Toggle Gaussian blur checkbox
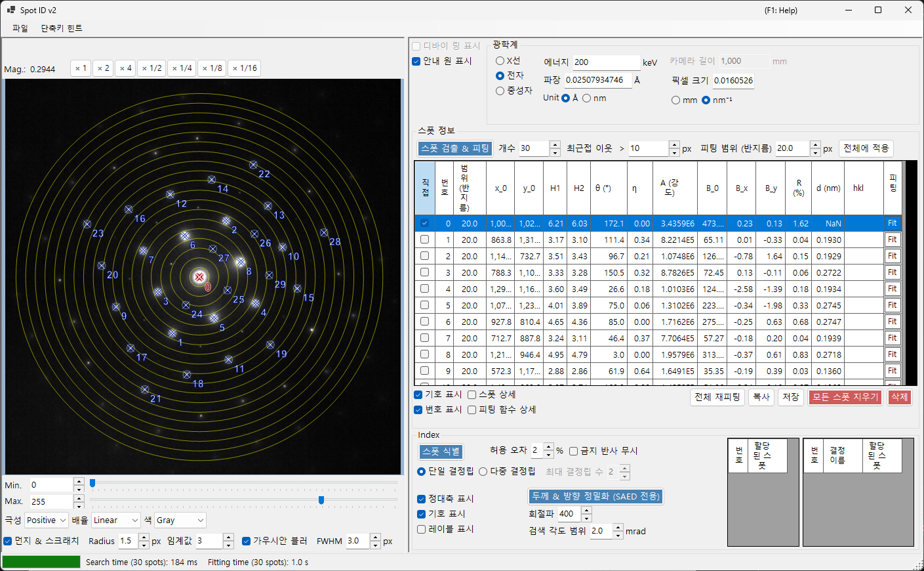Screen dimensions: 924x571 pyautogui.click(x=247, y=541)
